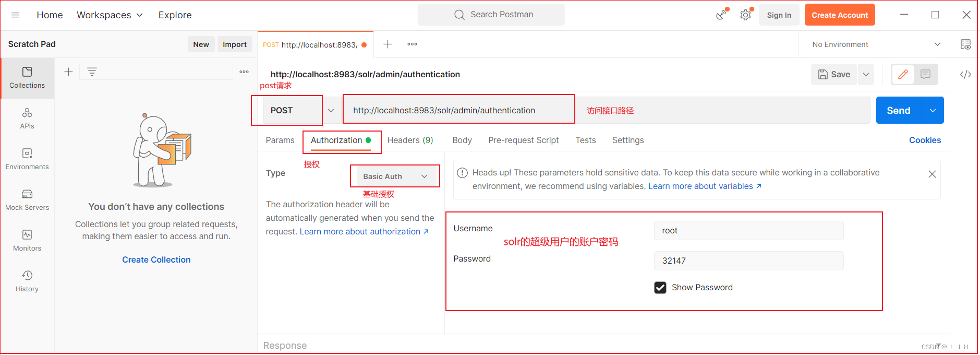The image size is (980, 355).
Task: Expand the Save options arrow
Action: [x=866, y=74]
